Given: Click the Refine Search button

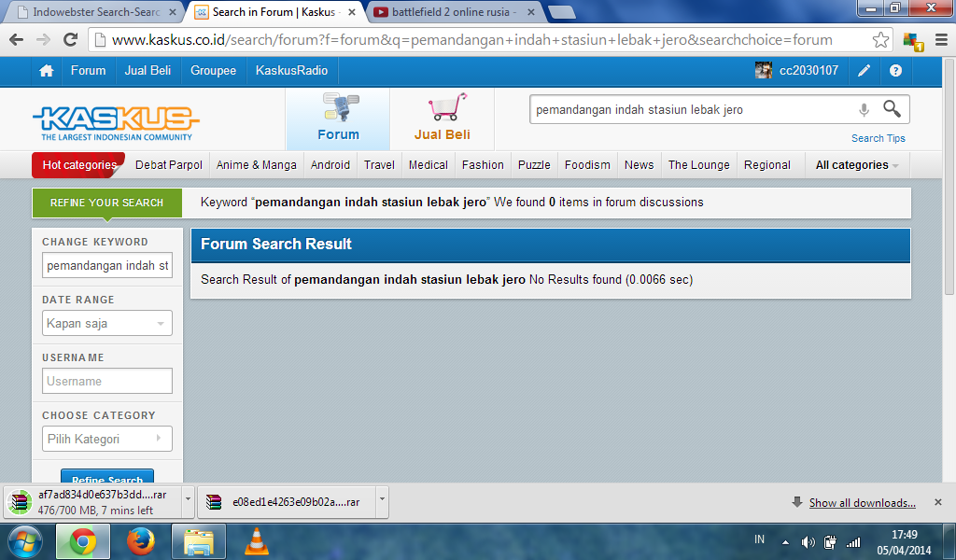Looking at the screenshot, I should click(107, 476).
